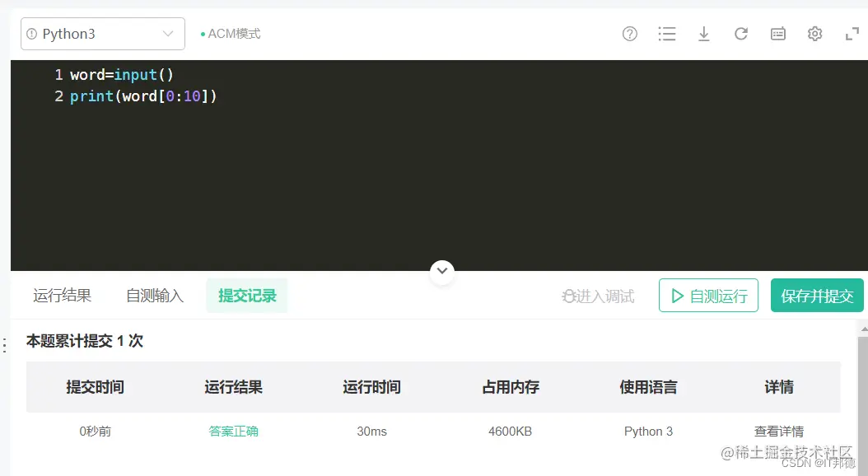
Task: Open 查看详情 link for submission
Action: [779, 432]
